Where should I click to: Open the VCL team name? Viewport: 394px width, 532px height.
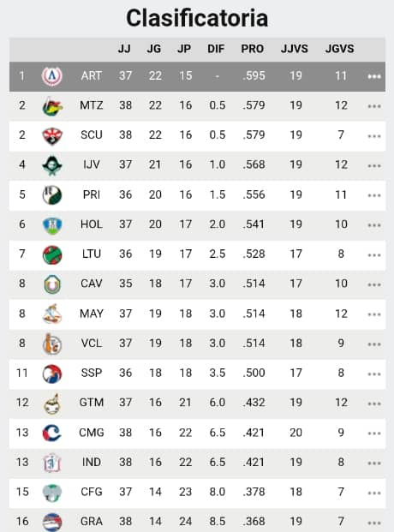(92, 344)
